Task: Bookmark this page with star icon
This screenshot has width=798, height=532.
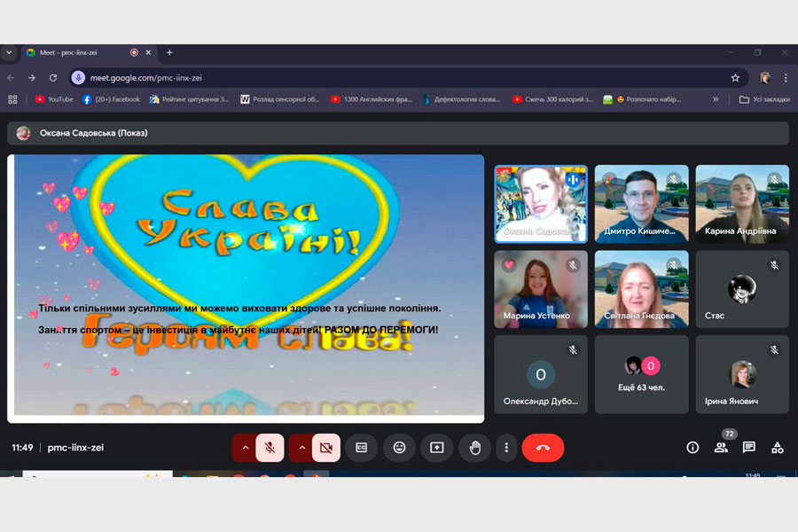Action: point(735,78)
